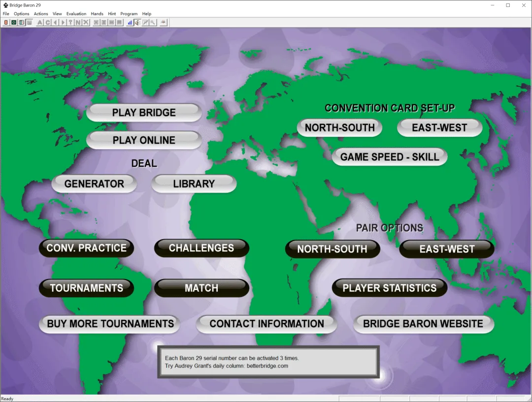Maximize the Bridge Baron 29 window
The image size is (532, 402).
click(508, 5)
